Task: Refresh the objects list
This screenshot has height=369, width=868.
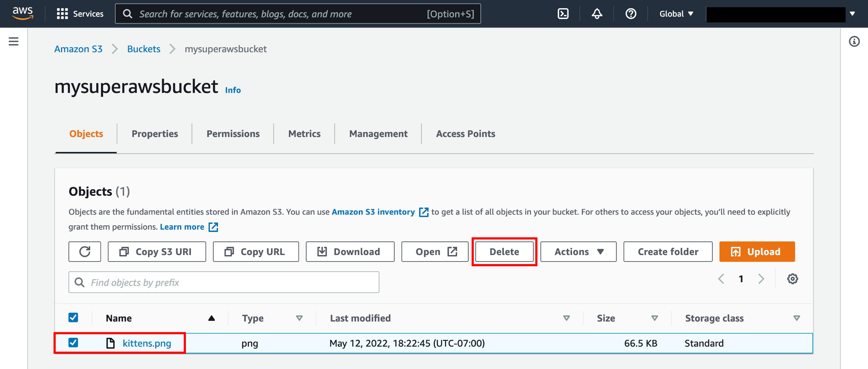Action: (x=85, y=251)
